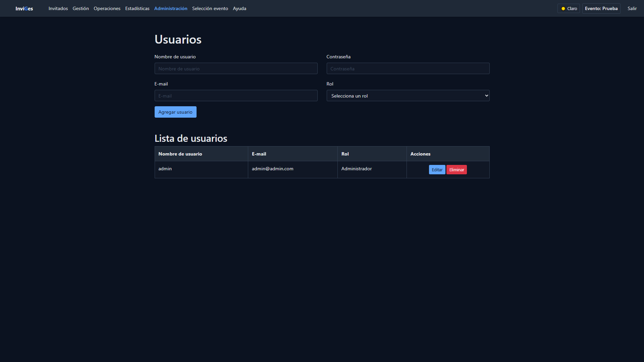Focus the E-mail input field

pos(236,96)
